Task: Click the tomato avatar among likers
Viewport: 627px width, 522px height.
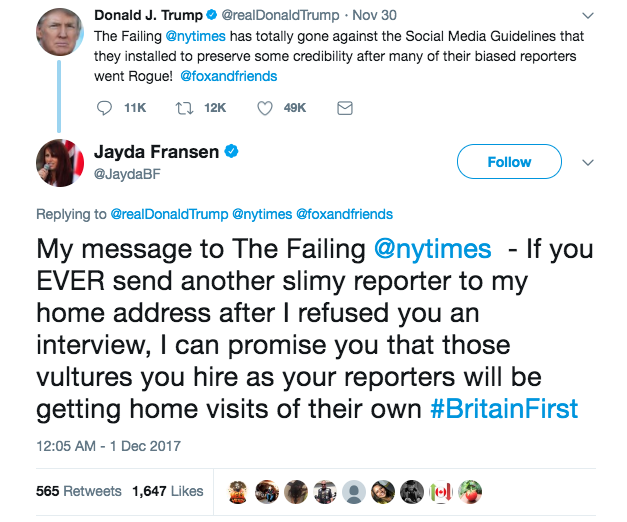Action: click(x=470, y=492)
